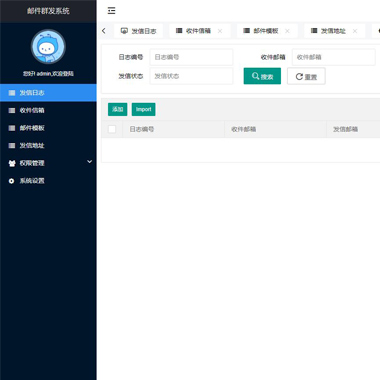Open the 发信状态 dropdown field
380x380 pixels.
click(x=191, y=76)
